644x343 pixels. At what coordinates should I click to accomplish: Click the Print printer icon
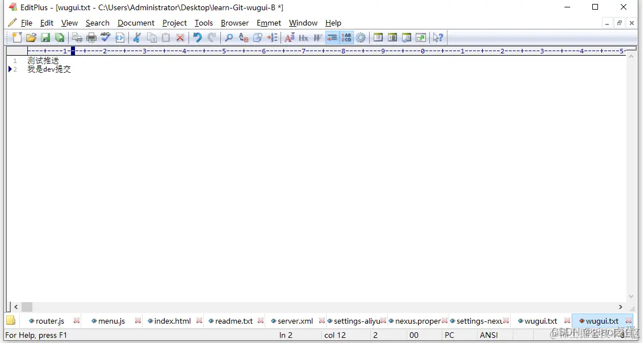pyautogui.click(x=91, y=38)
